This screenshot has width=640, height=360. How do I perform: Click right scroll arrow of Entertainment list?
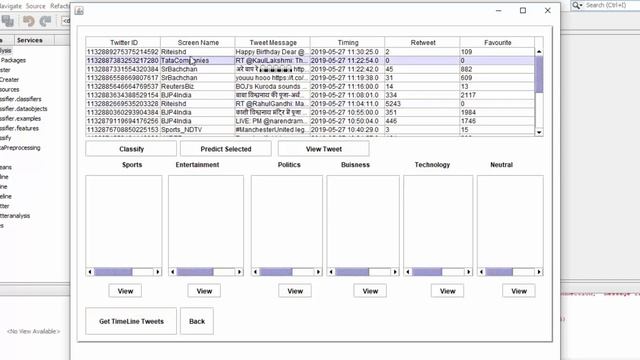[x=239, y=272]
